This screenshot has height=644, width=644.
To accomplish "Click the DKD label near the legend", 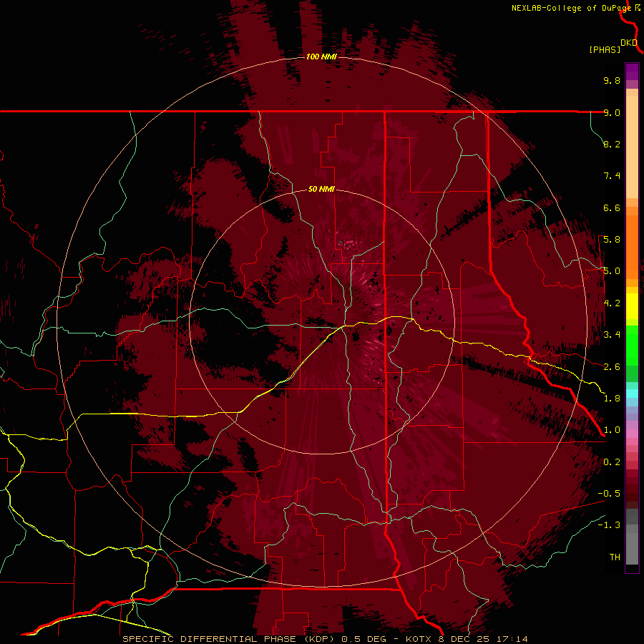I will tap(629, 42).
